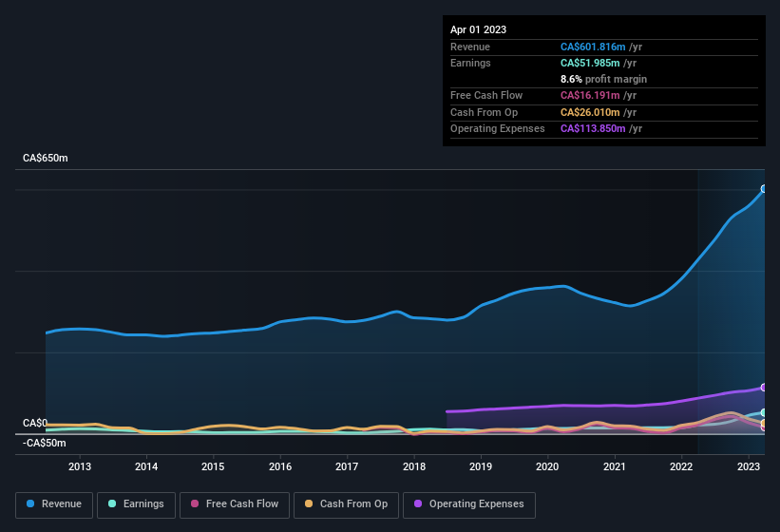The height and width of the screenshot is (532, 780).
Task: Click the Revenue label in tooltip
Action: pos(470,47)
